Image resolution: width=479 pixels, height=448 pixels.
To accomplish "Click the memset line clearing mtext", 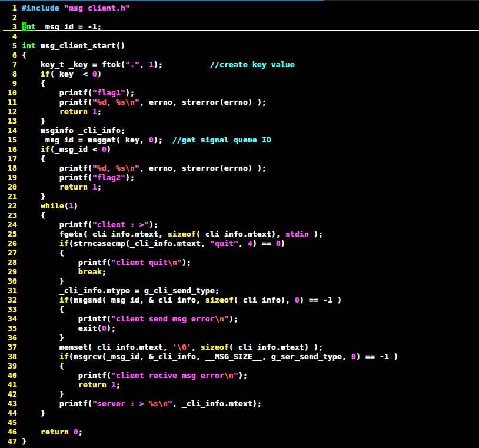I will 191,347.
